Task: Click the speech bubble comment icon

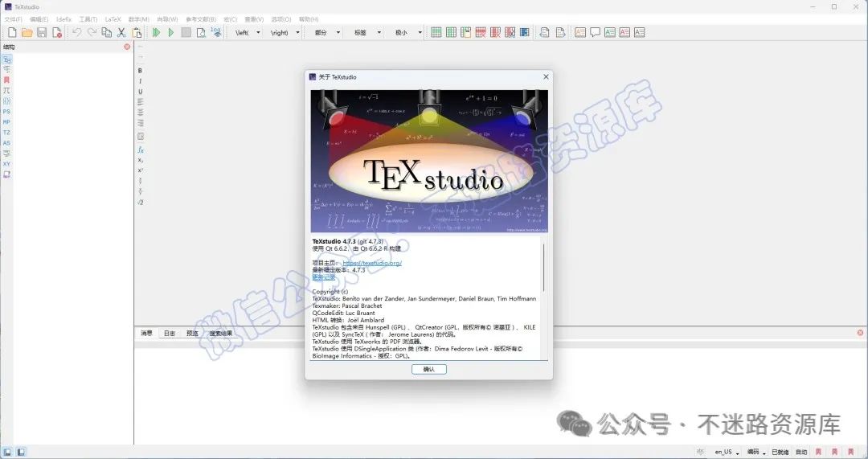Action: point(595,33)
